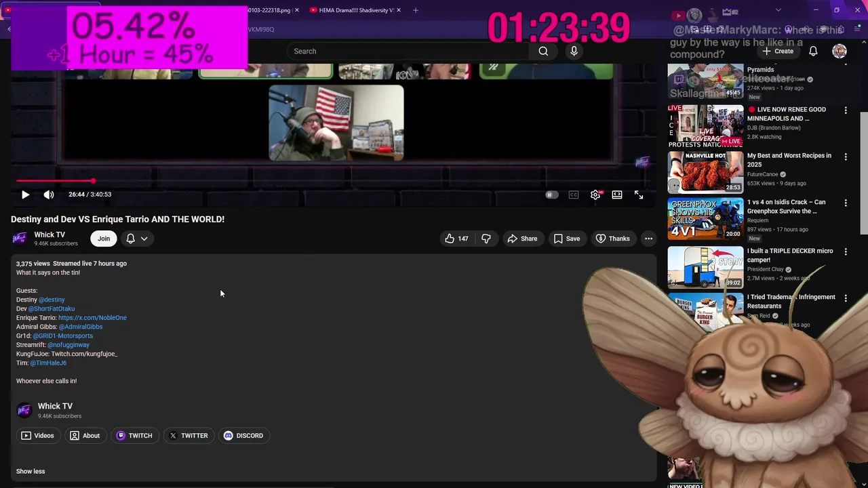This screenshot has width=868, height=488.
Task: Click the webcam feed in the video player
Action: click(336, 123)
